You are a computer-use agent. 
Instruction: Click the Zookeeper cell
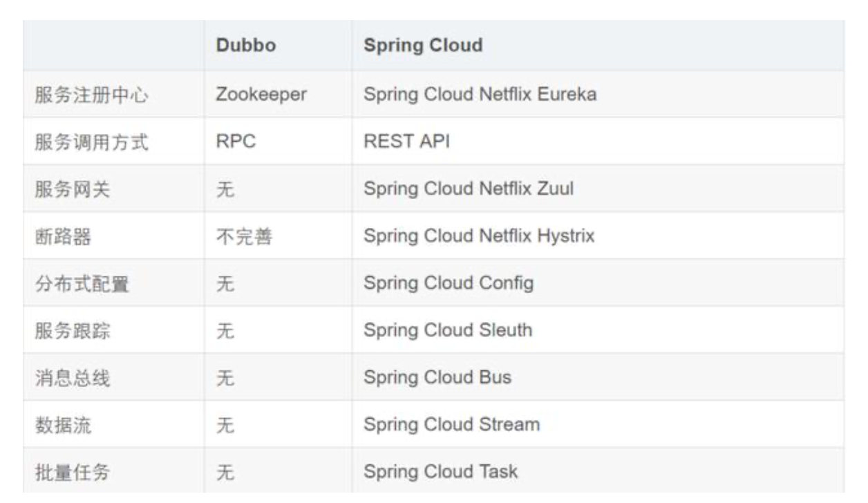261,94
